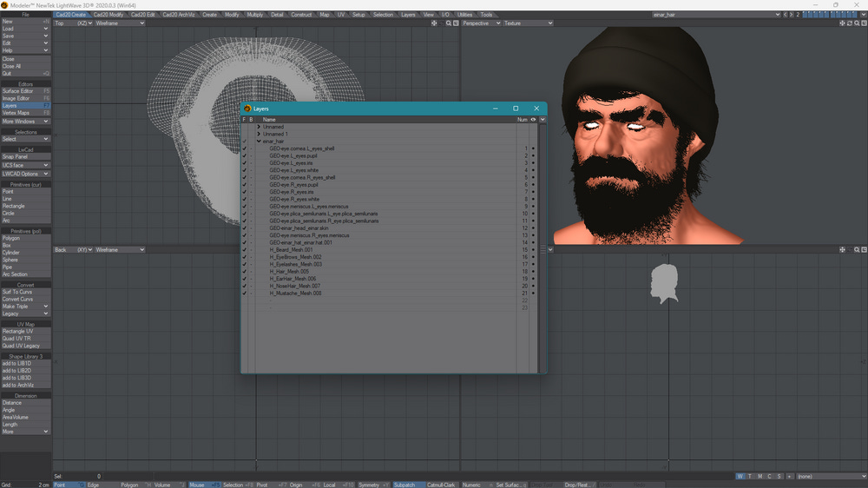Select M morph map mode button

760,477
